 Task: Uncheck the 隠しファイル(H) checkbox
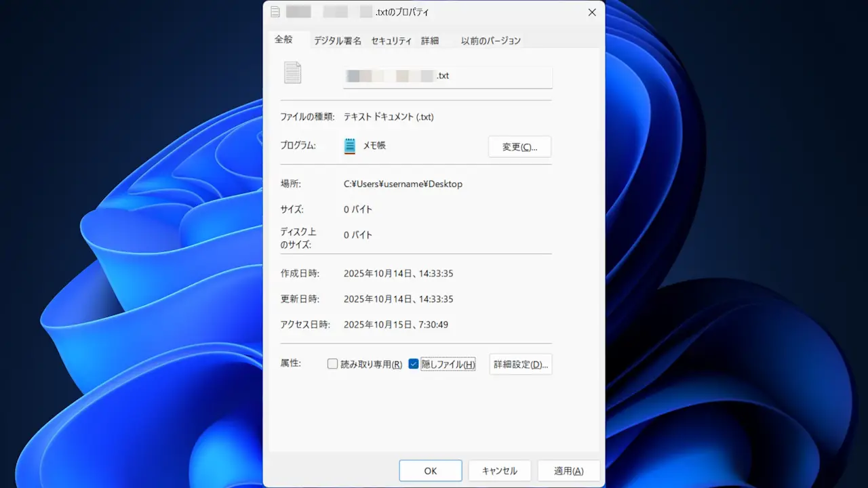[414, 364]
